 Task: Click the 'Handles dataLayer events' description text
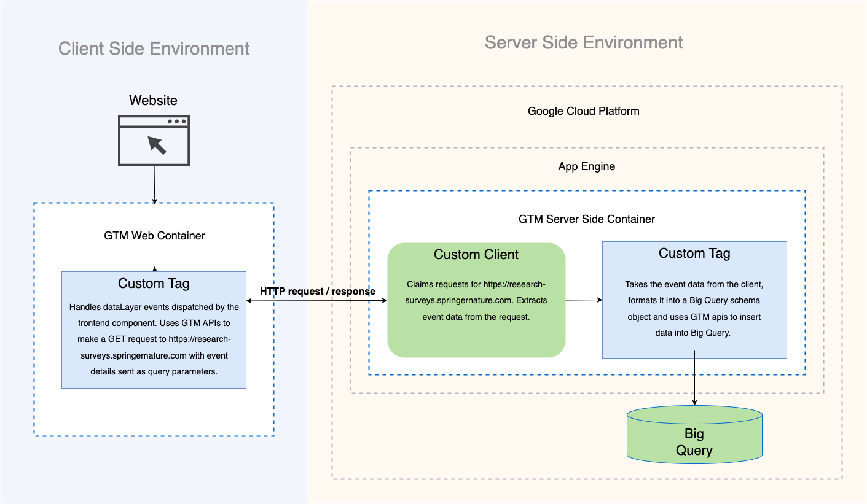pyautogui.click(x=154, y=339)
